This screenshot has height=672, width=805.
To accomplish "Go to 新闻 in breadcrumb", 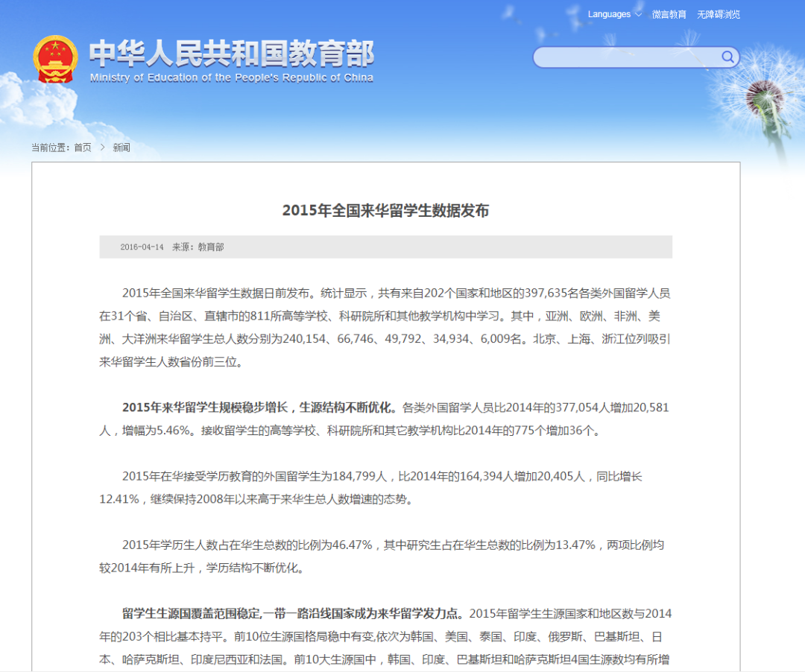I will click(121, 148).
